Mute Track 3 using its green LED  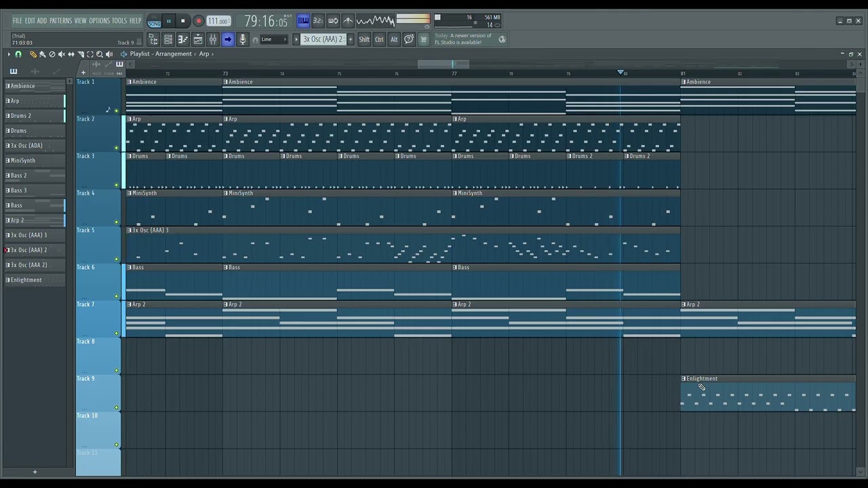116,185
